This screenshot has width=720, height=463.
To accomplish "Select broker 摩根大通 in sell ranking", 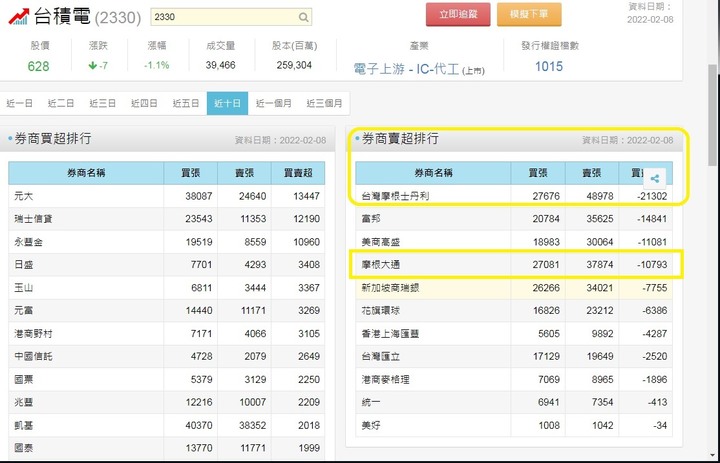I will (381, 265).
